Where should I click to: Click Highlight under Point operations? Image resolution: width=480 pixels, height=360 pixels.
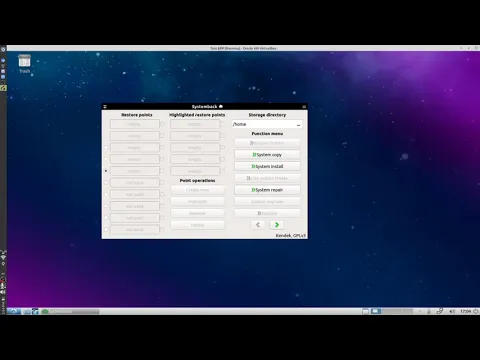click(197, 202)
